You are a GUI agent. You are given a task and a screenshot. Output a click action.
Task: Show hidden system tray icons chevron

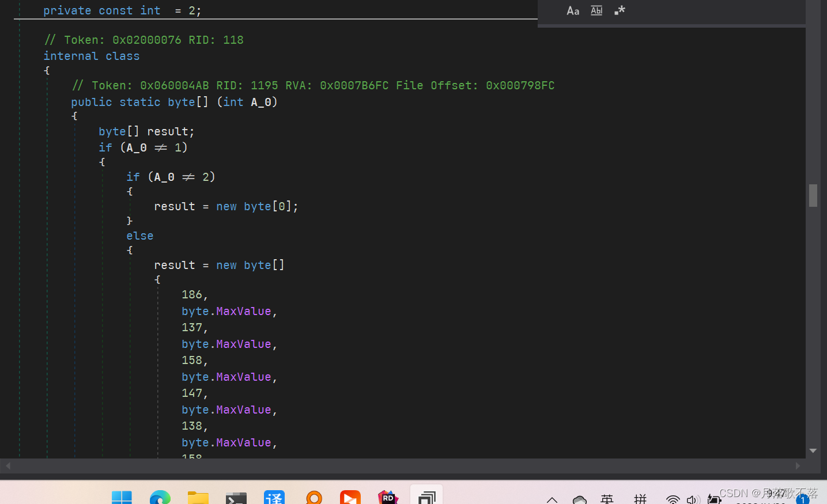552,499
